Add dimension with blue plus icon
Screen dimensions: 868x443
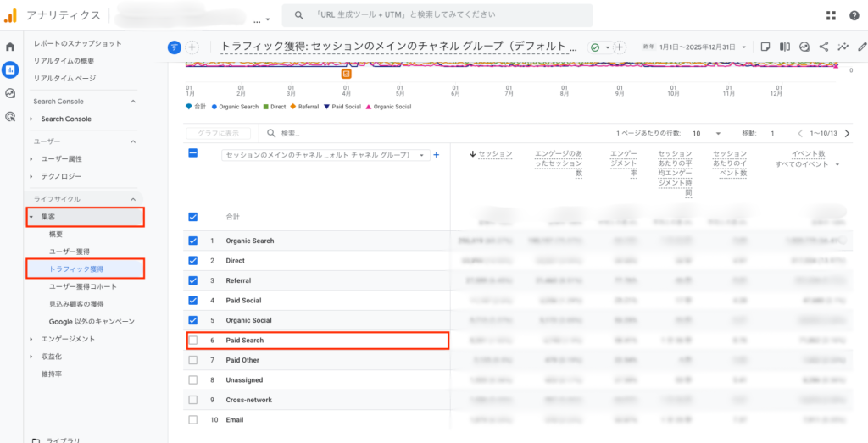(x=437, y=155)
